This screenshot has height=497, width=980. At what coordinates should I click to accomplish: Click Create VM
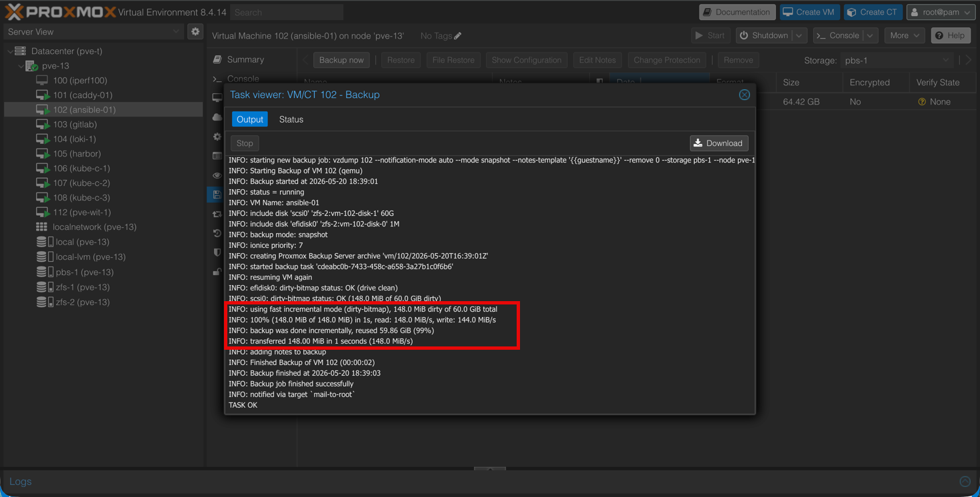click(x=809, y=12)
